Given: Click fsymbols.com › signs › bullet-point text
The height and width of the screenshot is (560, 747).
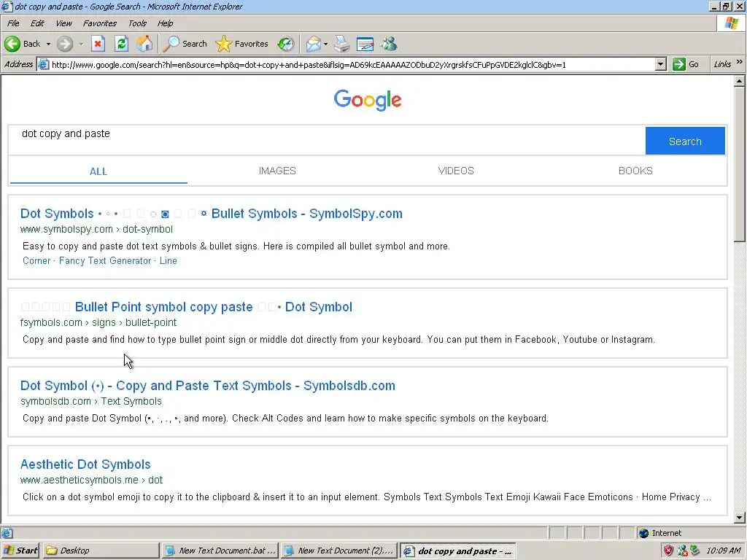Looking at the screenshot, I should tap(98, 322).
